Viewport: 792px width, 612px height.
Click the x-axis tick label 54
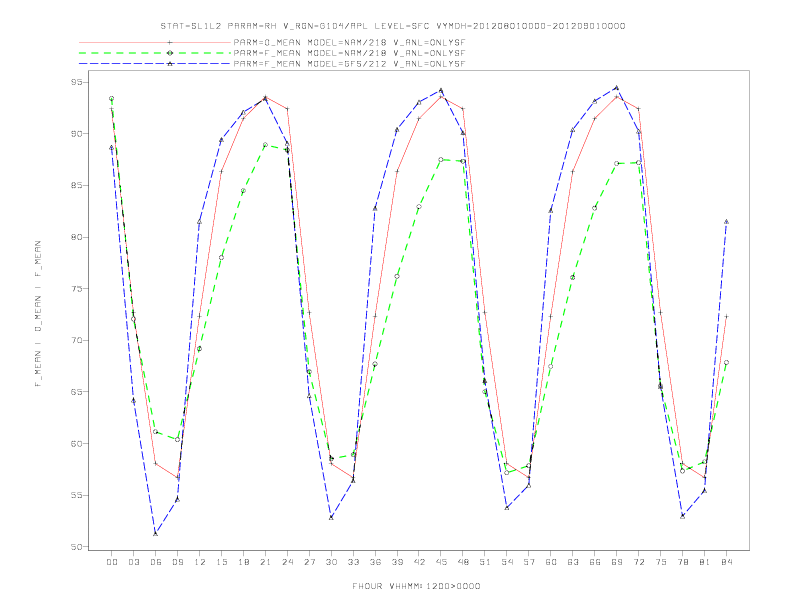click(x=507, y=562)
